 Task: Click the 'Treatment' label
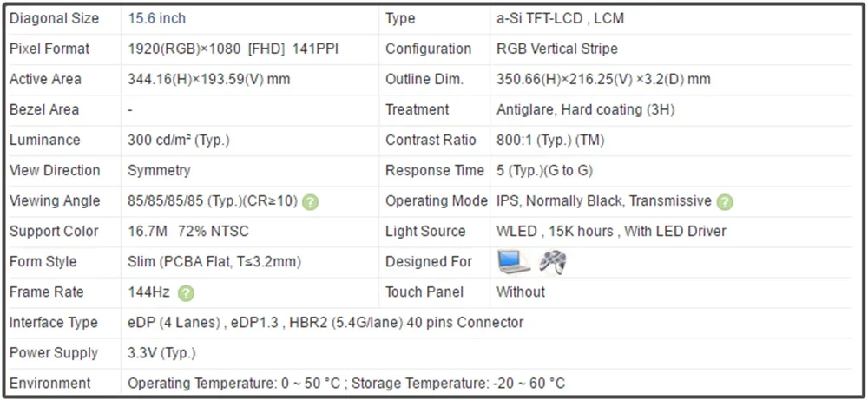tap(418, 109)
